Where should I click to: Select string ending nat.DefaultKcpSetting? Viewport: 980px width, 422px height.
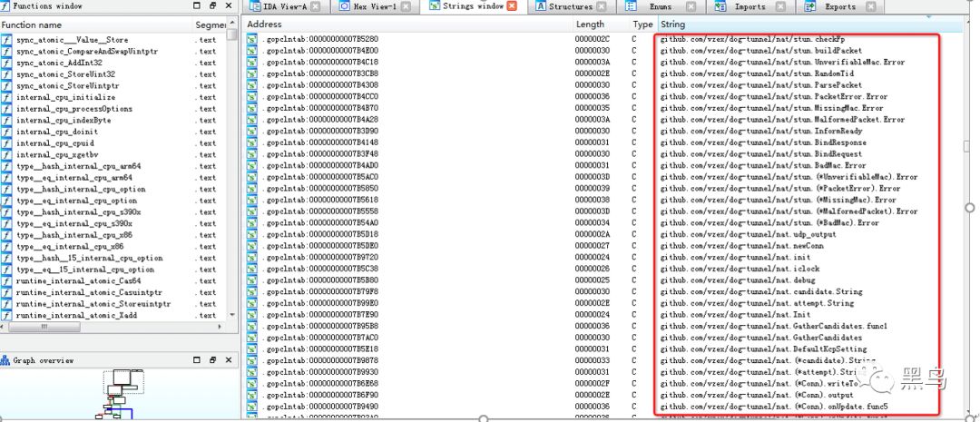[764, 349]
